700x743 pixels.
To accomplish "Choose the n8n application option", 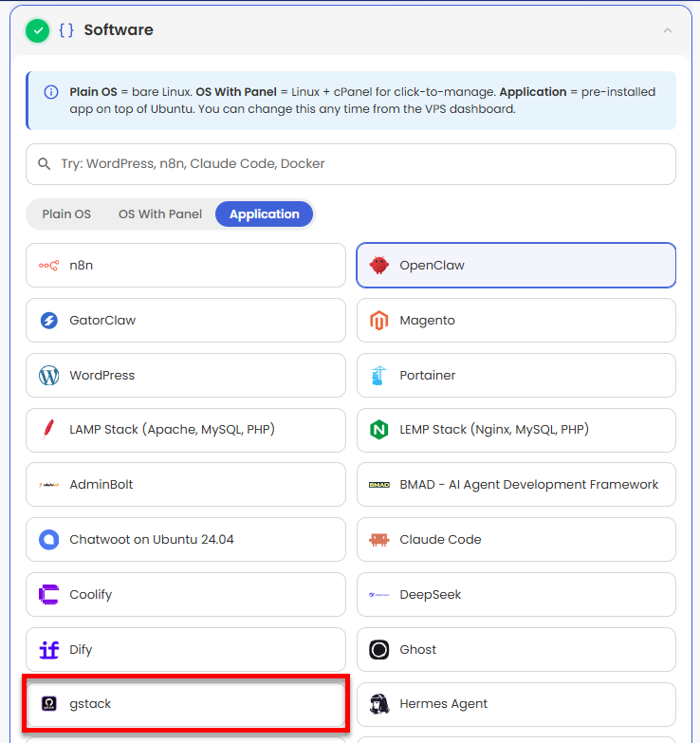I will [x=186, y=266].
